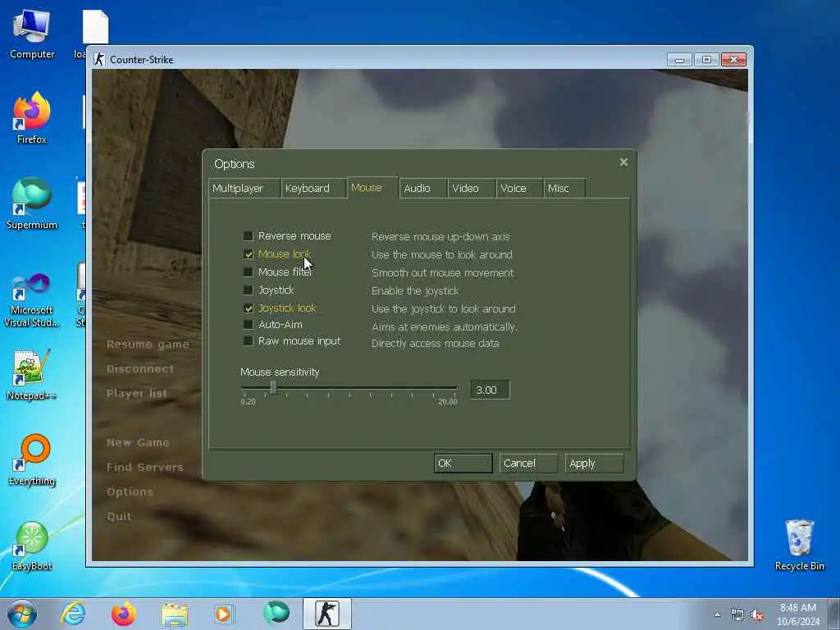Open the Notepad++ desktop shortcut
Image resolution: width=840 pixels, height=630 pixels.
click(x=32, y=374)
